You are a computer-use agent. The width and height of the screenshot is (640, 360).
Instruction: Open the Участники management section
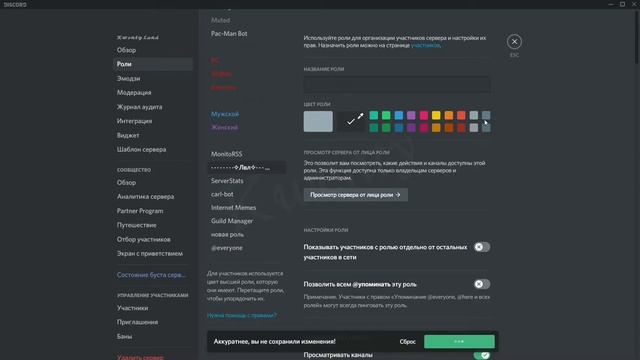pyautogui.click(x=153, y=308)
